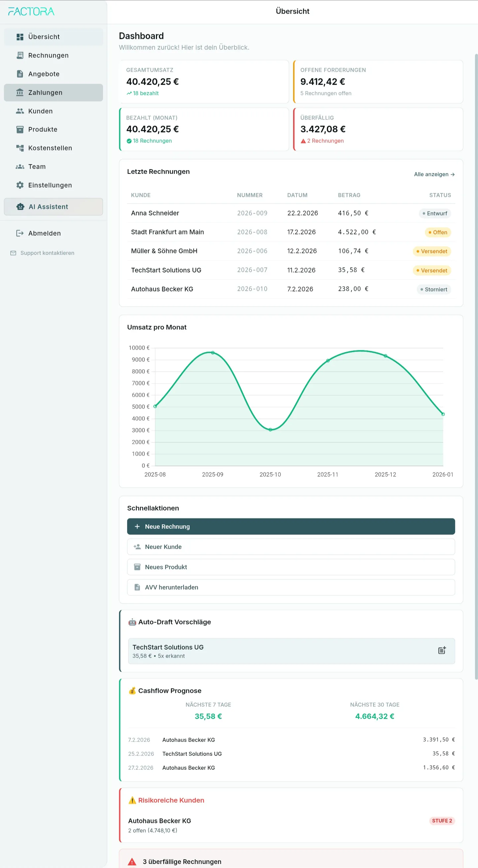Click the Müller & Söhne GmbH row
Image resolution: width=478 pixels, height=868 pixels.
click(x=291, y=251)
